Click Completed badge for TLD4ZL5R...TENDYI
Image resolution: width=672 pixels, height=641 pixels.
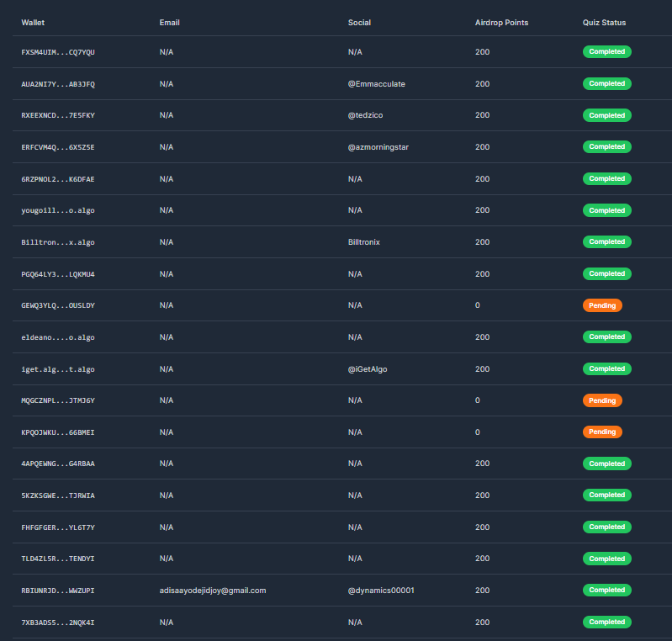pyautogui.click(x=607, y=559)
